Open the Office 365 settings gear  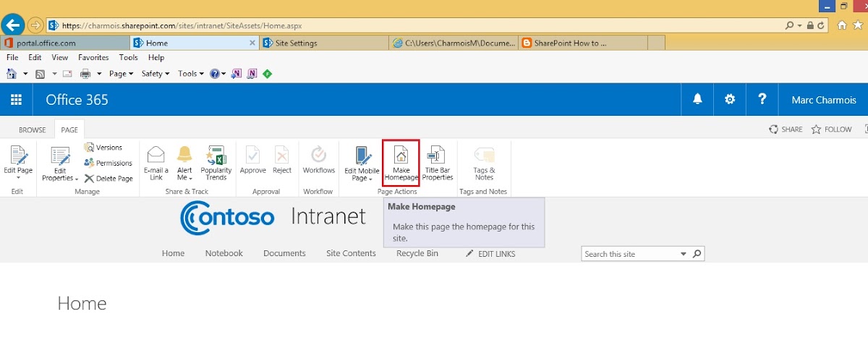pos(730,100)
